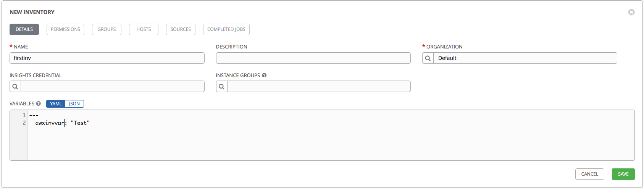Switch to the Hosts tab

click(144, 29)
